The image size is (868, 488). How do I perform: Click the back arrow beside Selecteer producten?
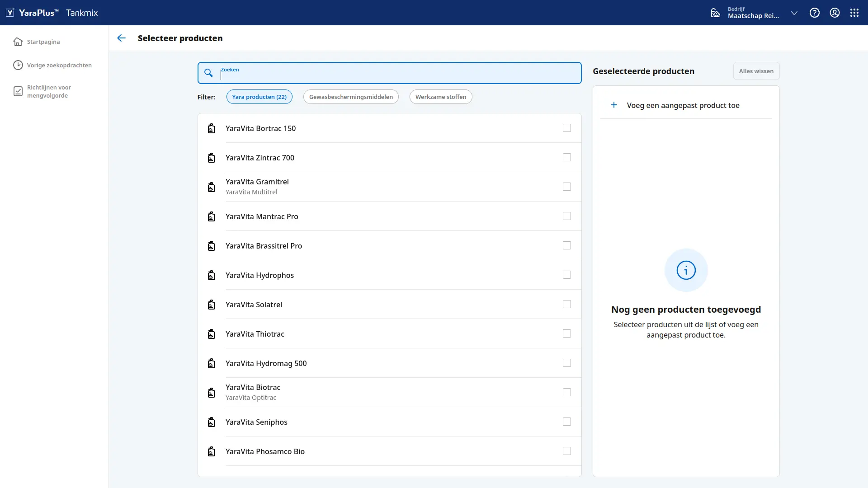click(x=121, y=38)
